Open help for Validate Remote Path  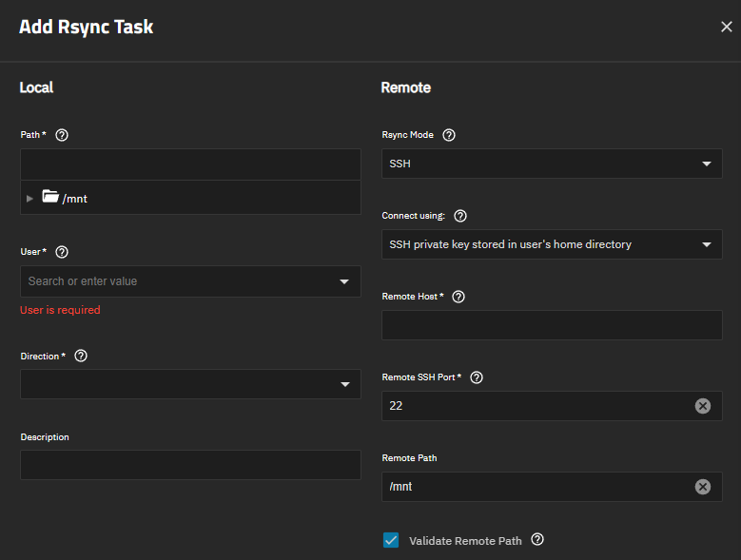[537, 539]
